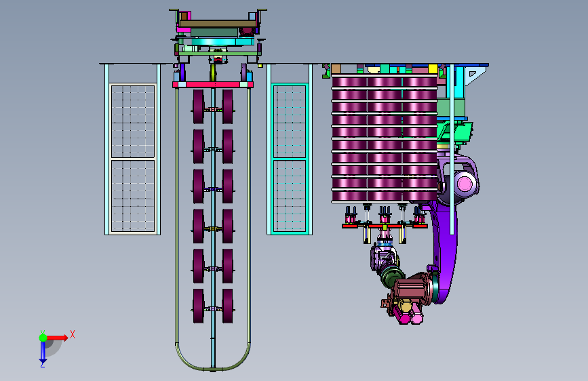Click the blue Z axis arrow of the triad
Image resolution: width=588 pixels, height=381 pixels.
[43, 353]
